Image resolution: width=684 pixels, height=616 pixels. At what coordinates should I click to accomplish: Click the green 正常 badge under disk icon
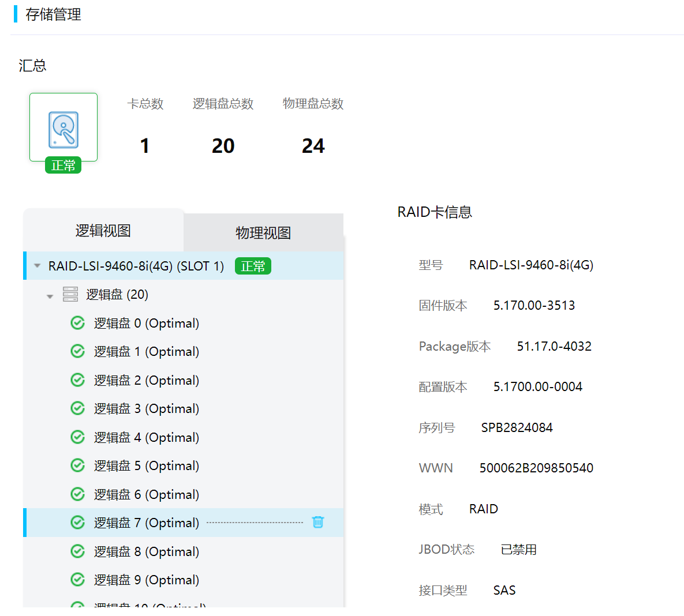coord(63,166)
